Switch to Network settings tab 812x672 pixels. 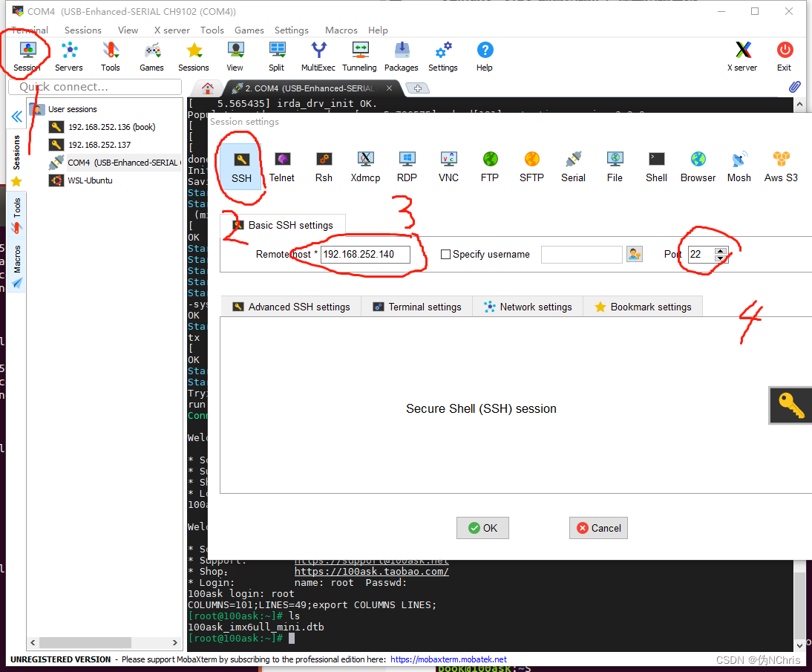528,307
